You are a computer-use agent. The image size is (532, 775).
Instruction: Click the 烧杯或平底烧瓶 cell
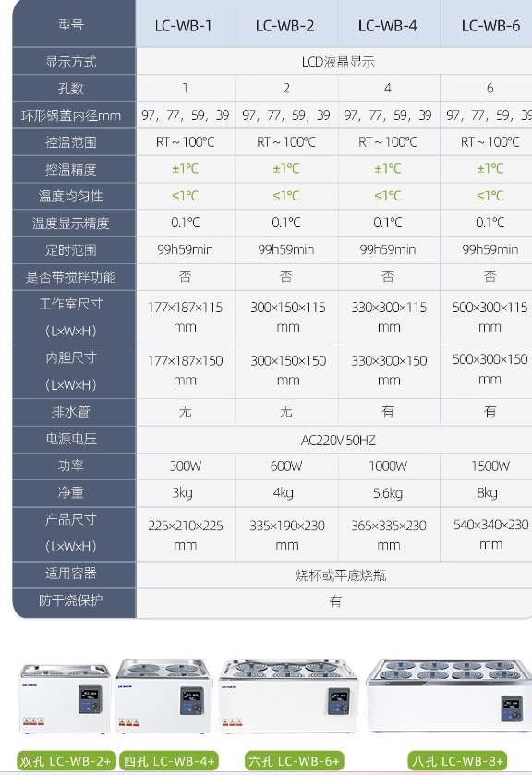click(341, 575)
